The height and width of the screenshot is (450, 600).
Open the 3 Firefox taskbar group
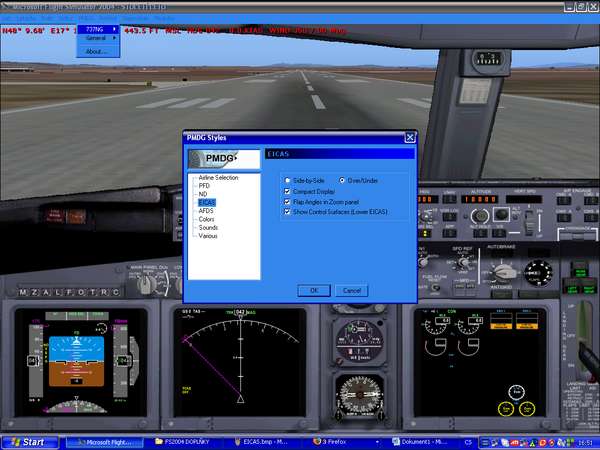(x=346, y=442)
